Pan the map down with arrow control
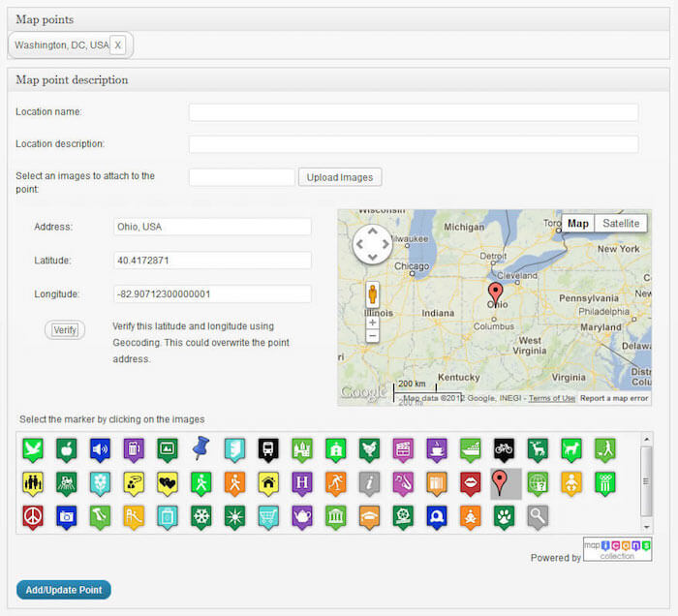678x616 pixels. click(372, 258)
